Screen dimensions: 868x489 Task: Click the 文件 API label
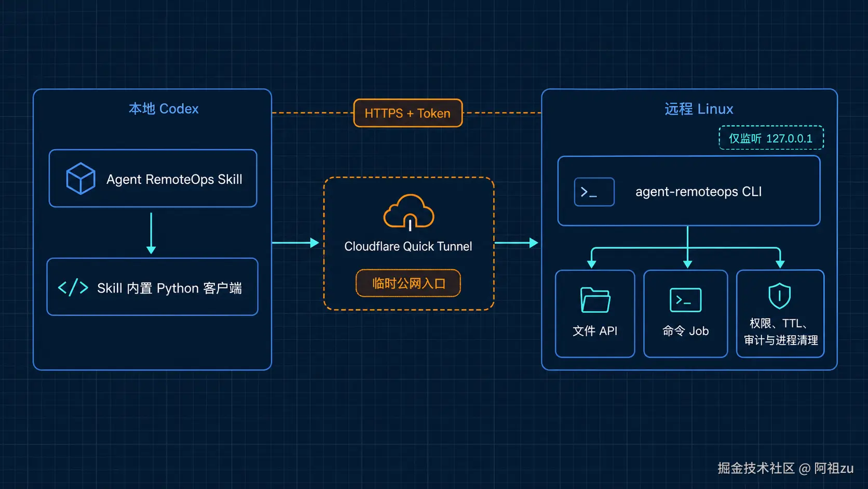pyautogui.click(x=595, y=331)
